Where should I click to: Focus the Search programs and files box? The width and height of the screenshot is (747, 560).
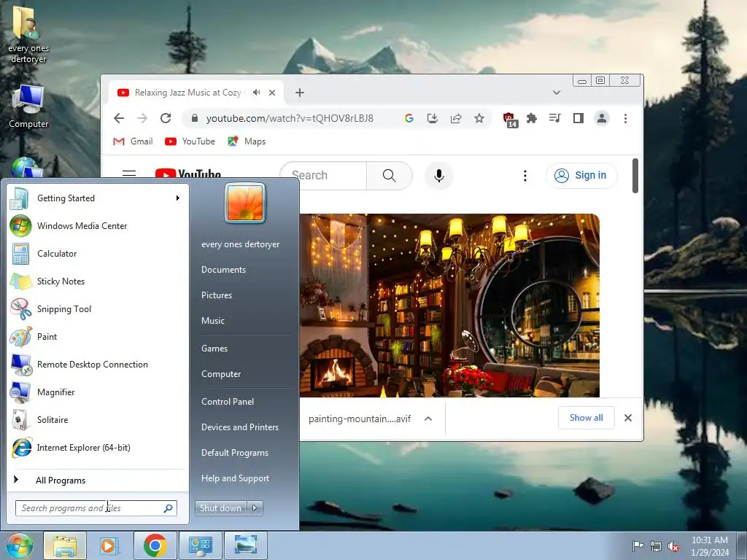click(x=96, y=508)
